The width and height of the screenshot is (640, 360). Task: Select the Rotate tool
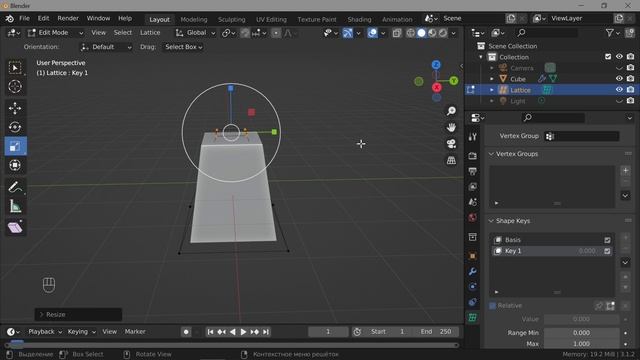tap(15, 127)
